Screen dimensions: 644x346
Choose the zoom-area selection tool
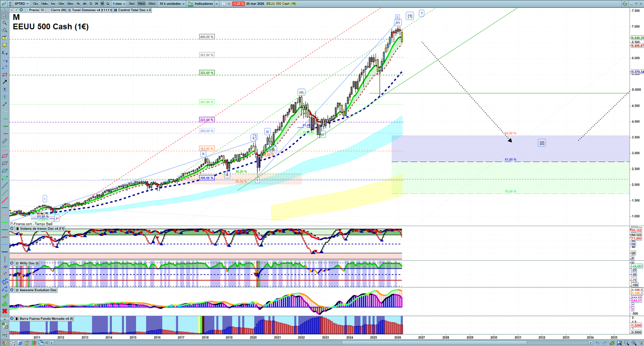pyautogui.click(x=4, y=30)
